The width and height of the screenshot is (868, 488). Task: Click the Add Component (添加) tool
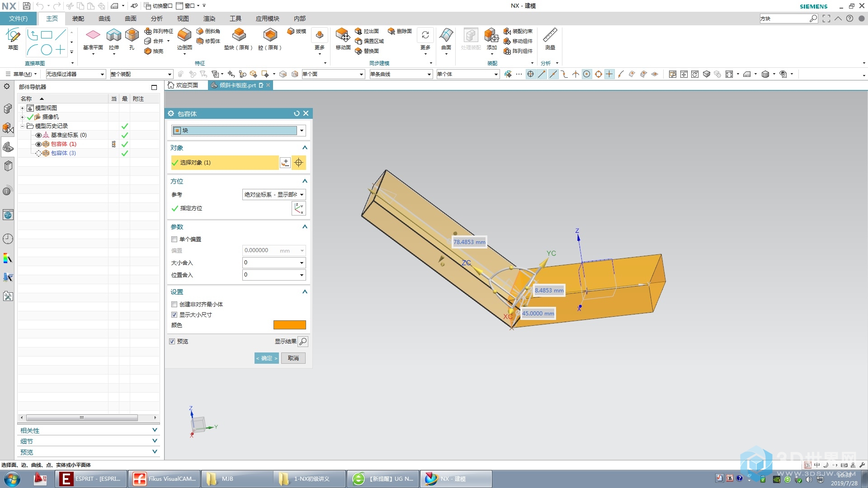[x=491, y=39]
